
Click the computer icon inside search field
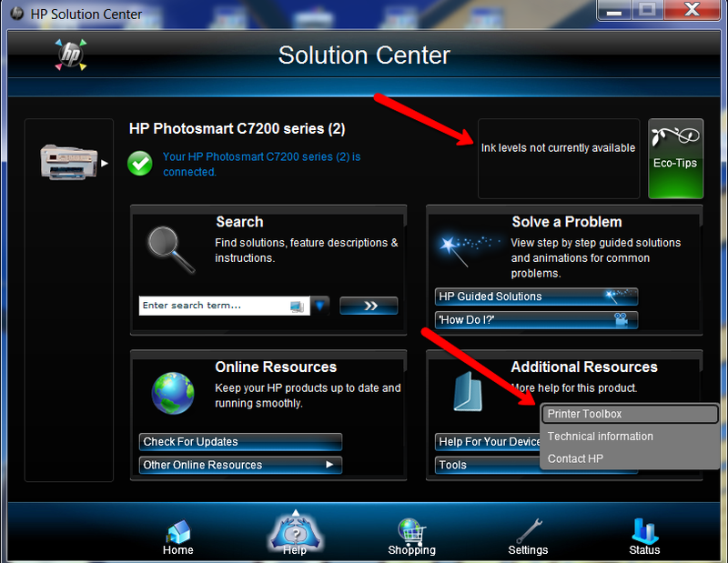point(297,307)
